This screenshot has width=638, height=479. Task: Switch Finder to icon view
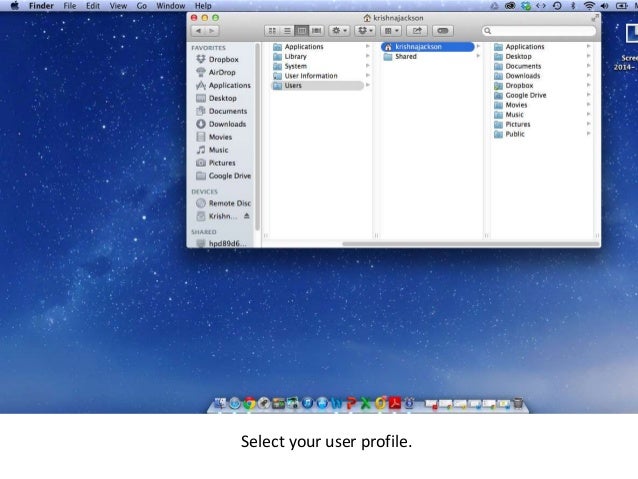pyautogui.click(x=272, y=31)
